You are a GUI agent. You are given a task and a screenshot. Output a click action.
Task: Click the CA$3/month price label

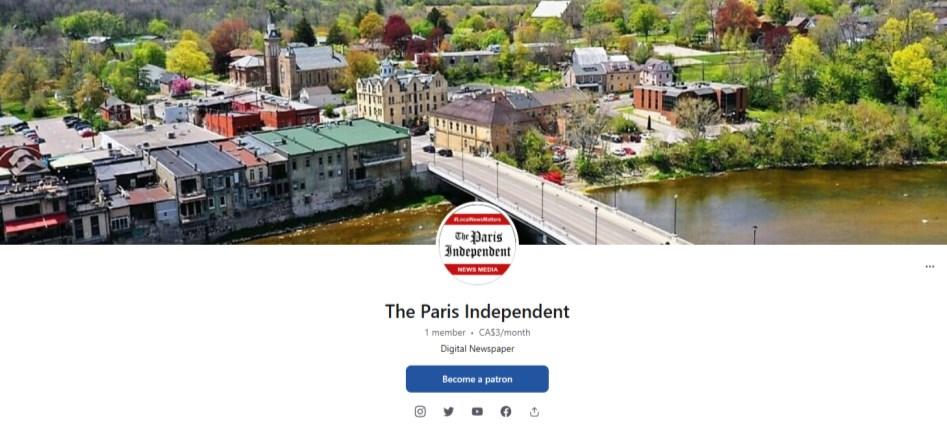click(x=504, y=332)
